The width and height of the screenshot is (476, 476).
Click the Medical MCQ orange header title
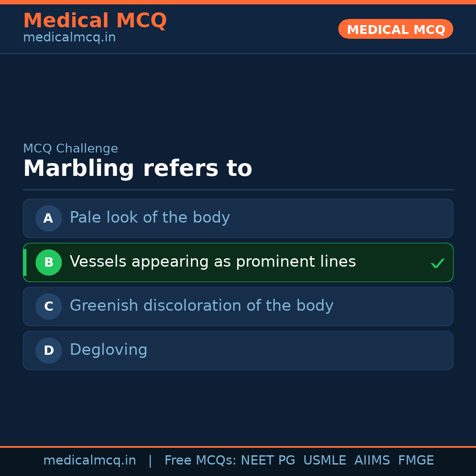click(x=95, y=21)
